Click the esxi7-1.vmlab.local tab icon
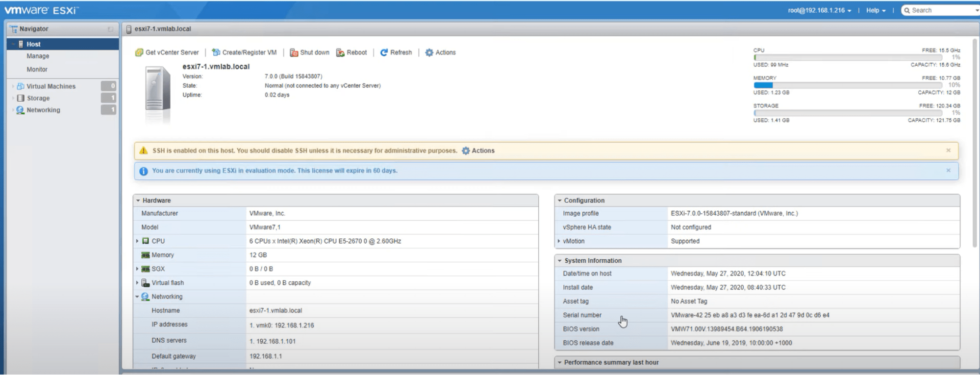Screen dimensions: 980x375 129,29
